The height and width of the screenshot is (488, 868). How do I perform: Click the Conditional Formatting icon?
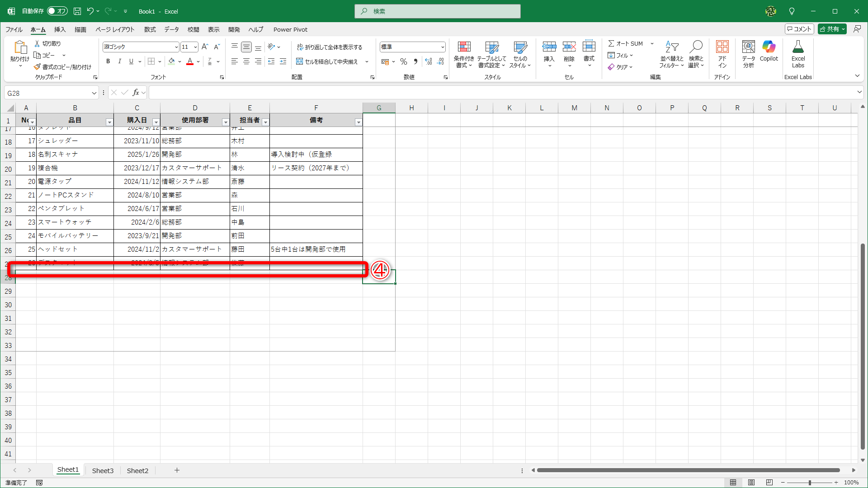[x=464, y=47]
